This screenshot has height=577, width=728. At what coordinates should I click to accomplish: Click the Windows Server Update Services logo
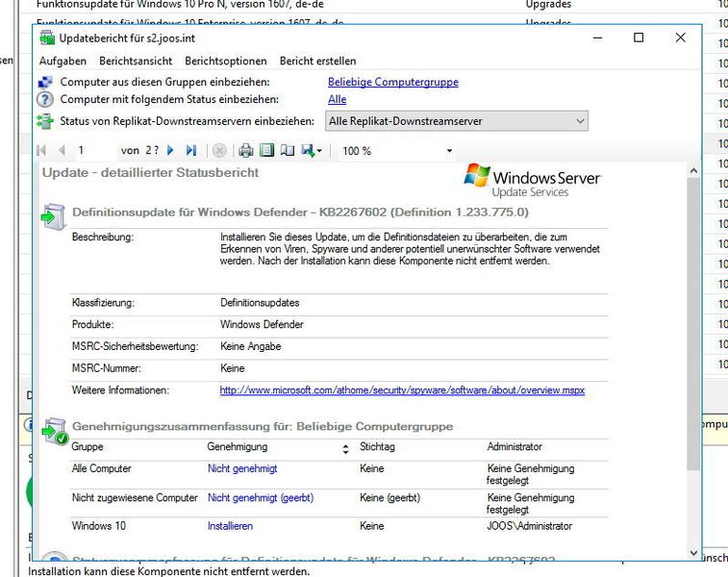point(533,181)
